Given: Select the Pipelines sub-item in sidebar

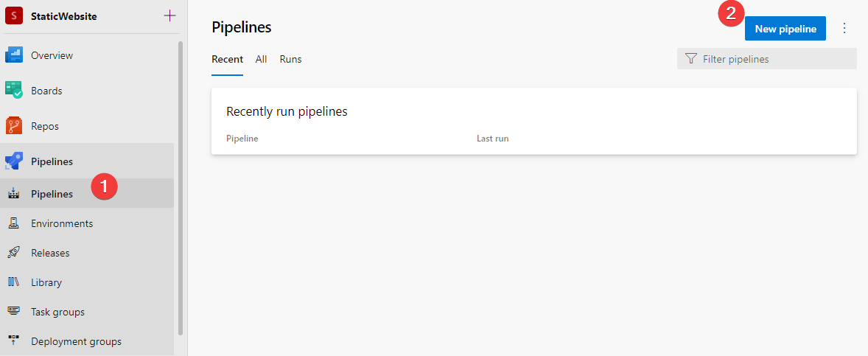Looking at the screenshot, I should [52, 194].
